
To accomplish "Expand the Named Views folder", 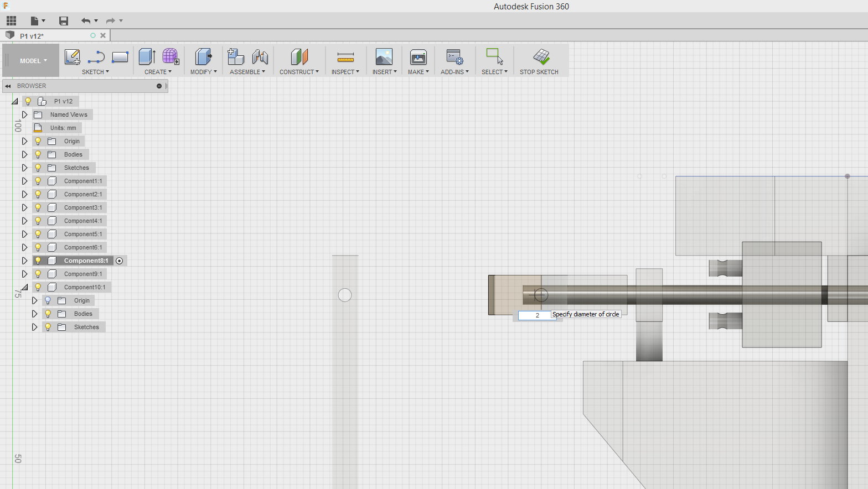I will 24,115.
